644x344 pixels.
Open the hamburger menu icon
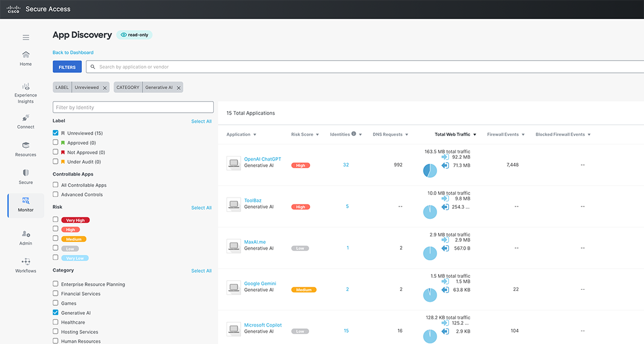pyautogui.click(x=26, y=38)
